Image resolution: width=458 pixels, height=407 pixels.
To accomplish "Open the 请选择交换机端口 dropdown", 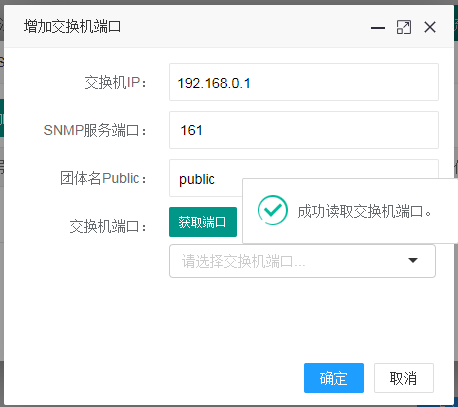I will (302, 261).
